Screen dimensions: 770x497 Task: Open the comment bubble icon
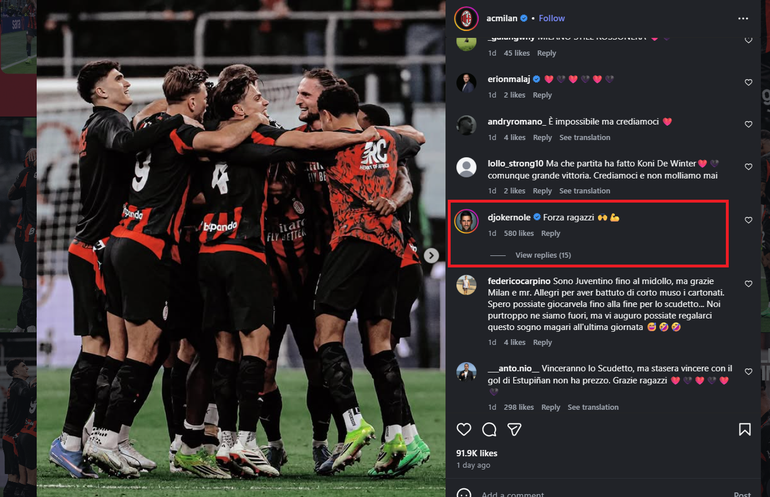[x=489, y=430]
